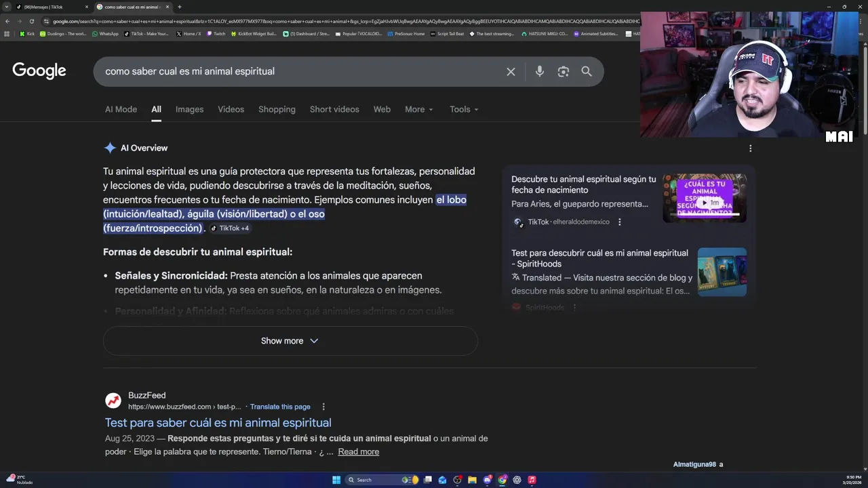Switch to Short videos results

coord(334,109)
